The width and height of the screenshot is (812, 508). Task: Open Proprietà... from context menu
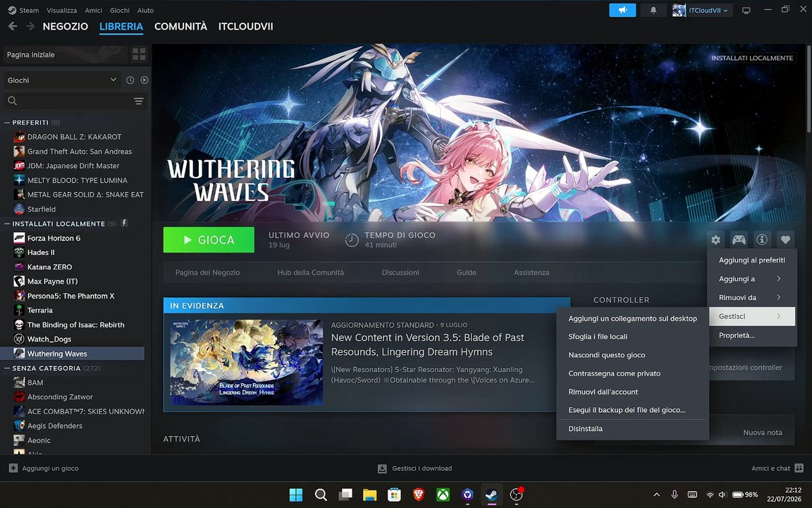[752, 335]
